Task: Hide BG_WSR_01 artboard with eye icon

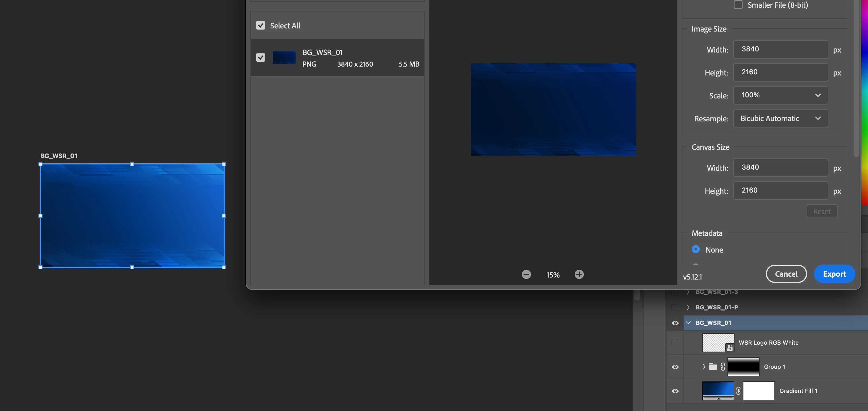Action: coord(675,323)
